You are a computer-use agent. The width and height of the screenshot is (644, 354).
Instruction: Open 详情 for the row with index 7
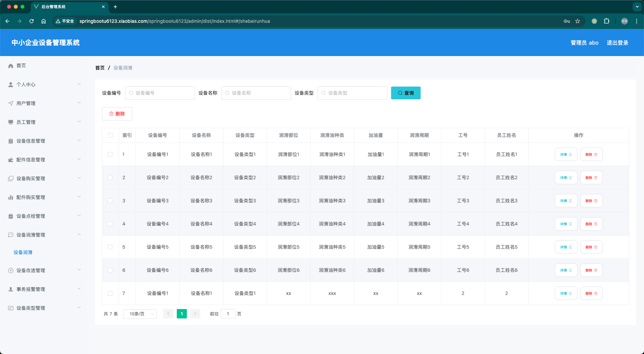coord(566,293)
